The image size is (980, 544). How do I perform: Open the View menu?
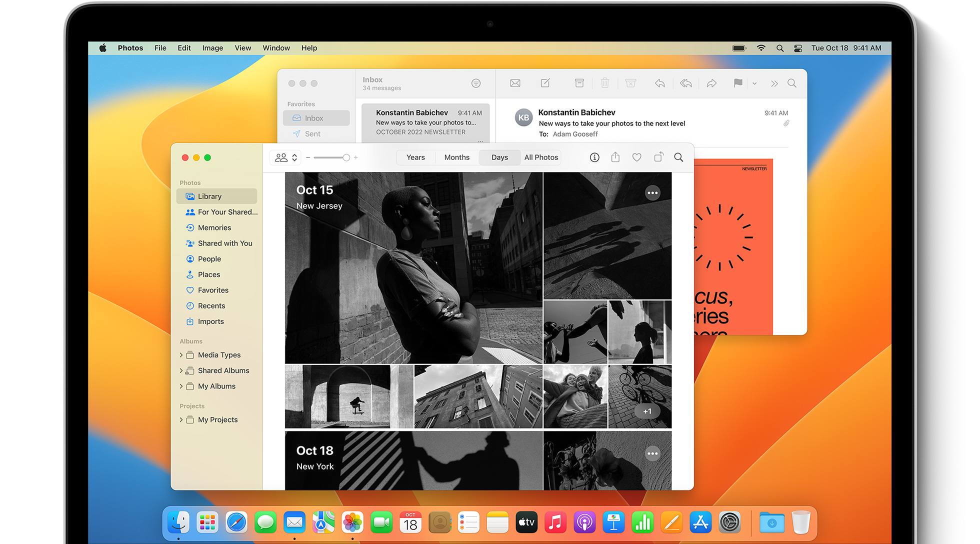[x=242, y=48]
